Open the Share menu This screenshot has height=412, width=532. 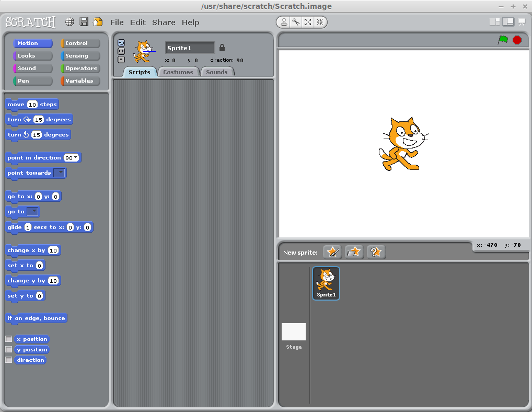164,22
